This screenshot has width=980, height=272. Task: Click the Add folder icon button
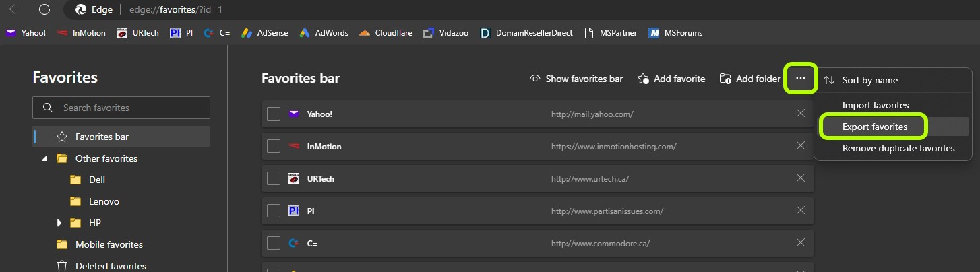pyautogui.click(x=725, y=79)
